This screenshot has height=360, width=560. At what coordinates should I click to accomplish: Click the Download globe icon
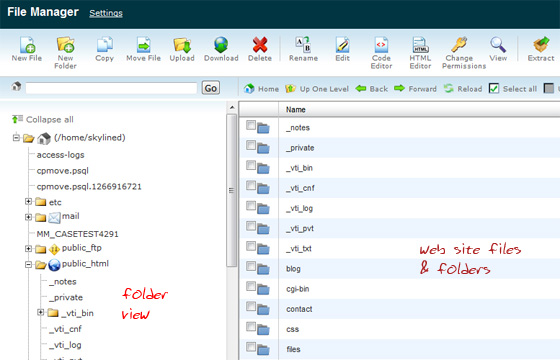221,45
